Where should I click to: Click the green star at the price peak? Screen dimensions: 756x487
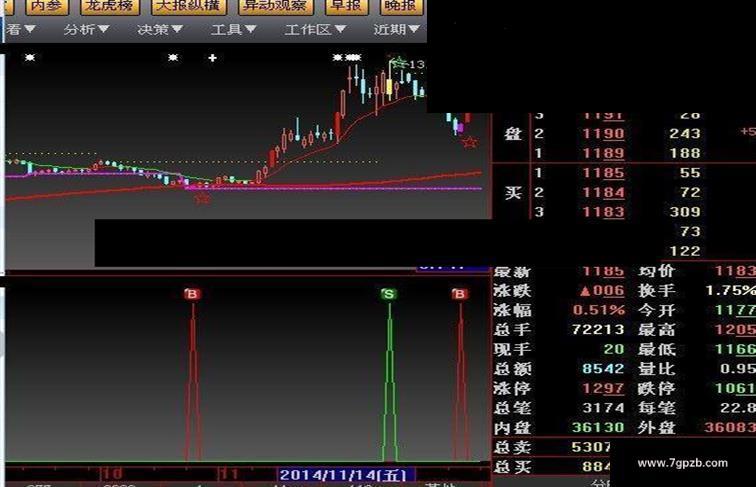pyautogui.click(x=399, y=63)
